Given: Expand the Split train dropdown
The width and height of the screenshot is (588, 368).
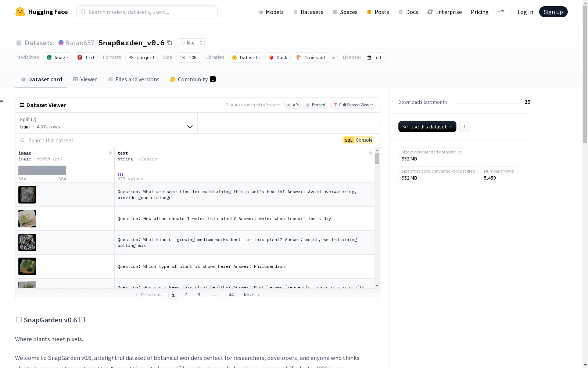Looking at the screenshot, I should click(107, 123).
